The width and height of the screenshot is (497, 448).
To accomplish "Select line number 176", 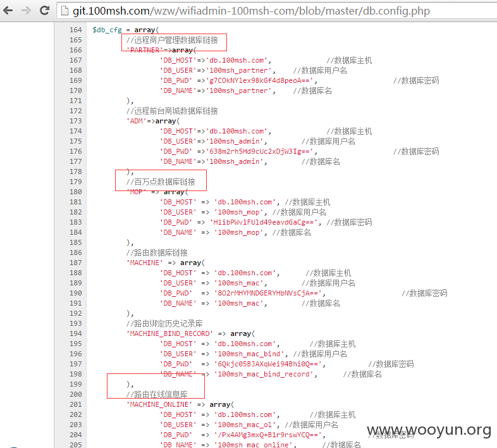I will click(x=75, y=151).
